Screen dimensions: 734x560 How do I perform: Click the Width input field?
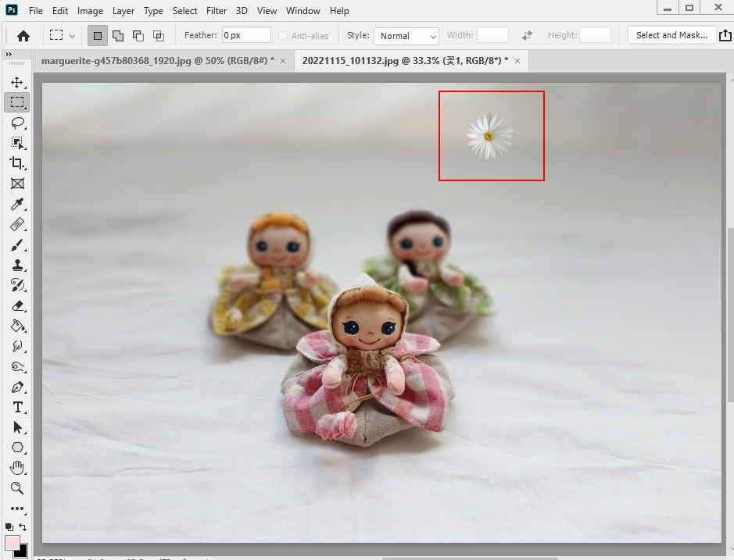point(492,35)
